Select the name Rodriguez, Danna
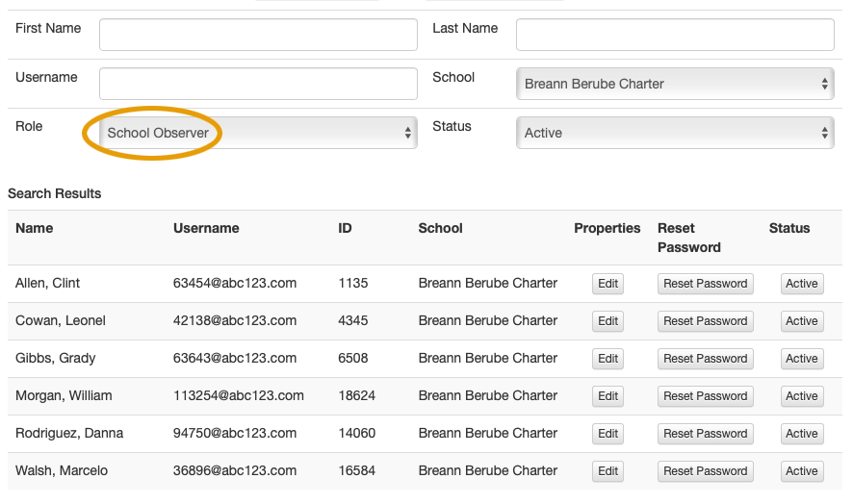Viewport: 853px width, 504px height. (69, 434)
